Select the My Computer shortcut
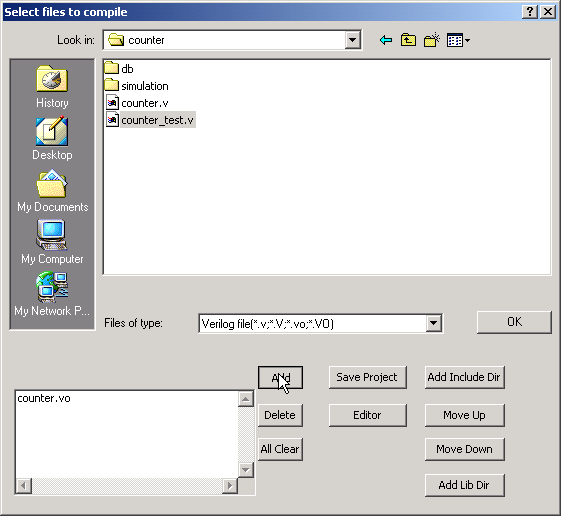The image size is (561, 516). (x=52, y=243)
